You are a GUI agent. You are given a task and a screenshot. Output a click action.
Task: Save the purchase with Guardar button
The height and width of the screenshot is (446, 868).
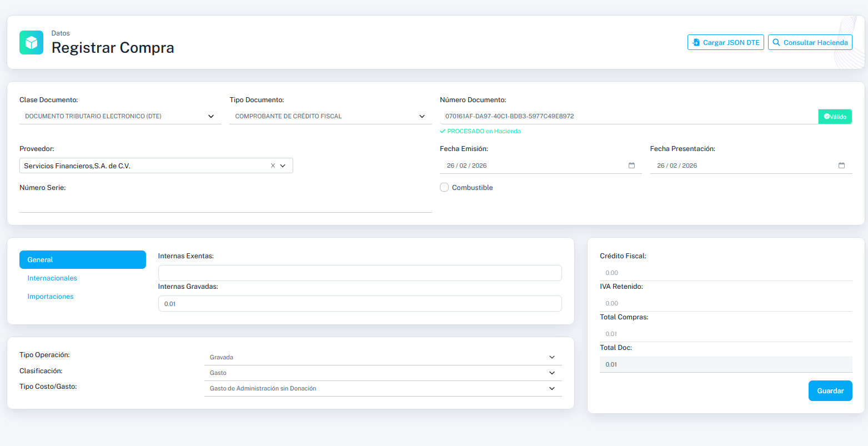tap(830, 390)
